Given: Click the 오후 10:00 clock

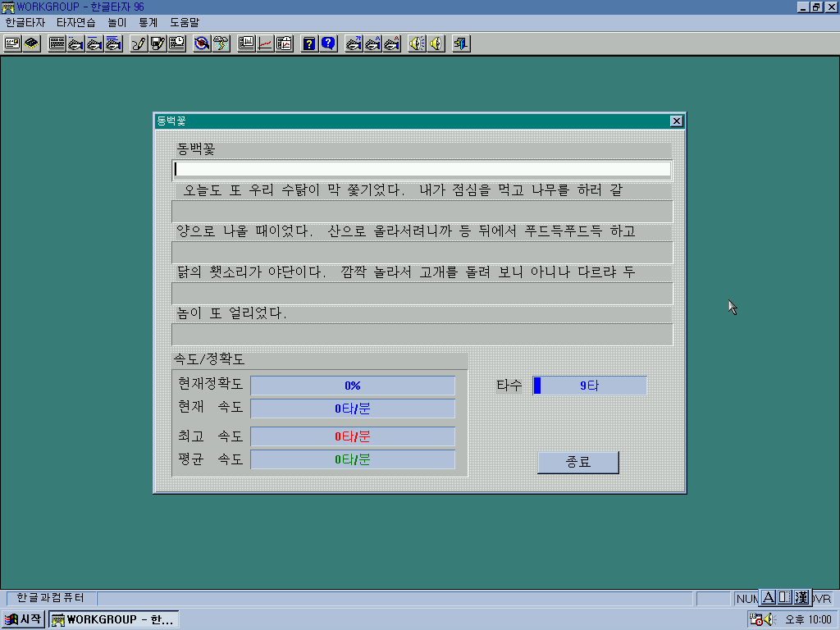Looking at the screenshot, I should (808, 620).
